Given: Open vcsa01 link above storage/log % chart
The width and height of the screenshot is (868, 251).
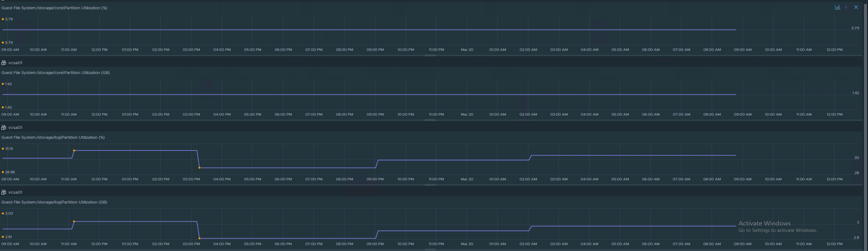Looking at the screenshot, I should [15, 128].
